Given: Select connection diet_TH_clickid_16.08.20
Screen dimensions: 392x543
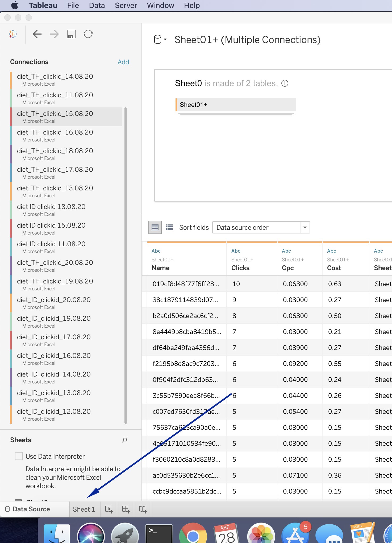Looking at the screenshot, I should 66,135.
